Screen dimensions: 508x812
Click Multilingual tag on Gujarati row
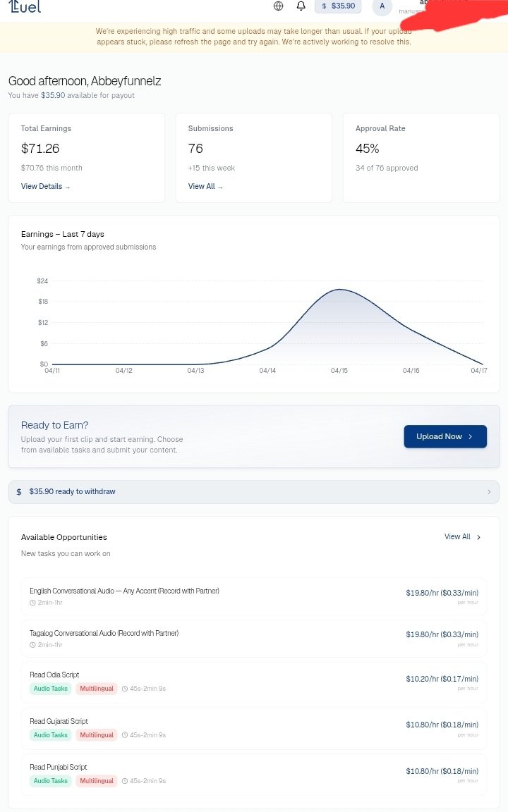[97, 735]
